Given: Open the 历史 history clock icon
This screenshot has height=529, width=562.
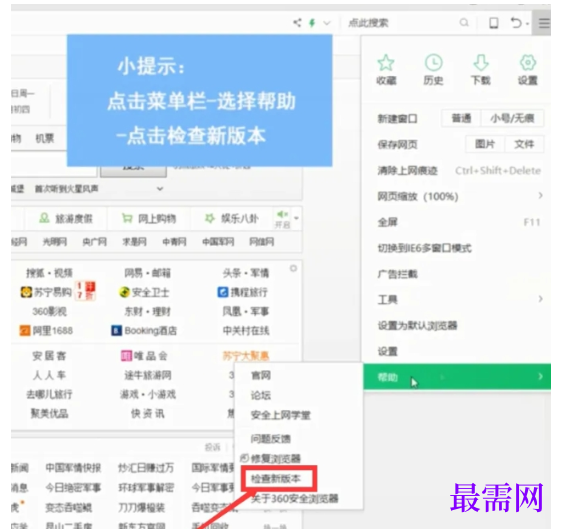Looking at the screenshot, I should pos(433,63).
